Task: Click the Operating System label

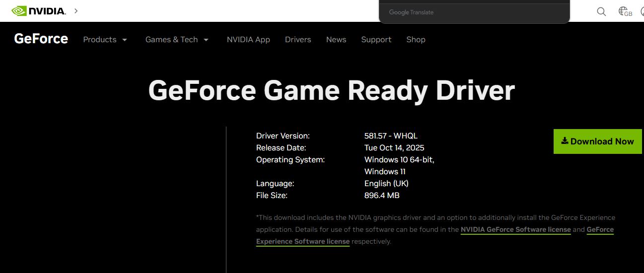Action: [290, 159]
